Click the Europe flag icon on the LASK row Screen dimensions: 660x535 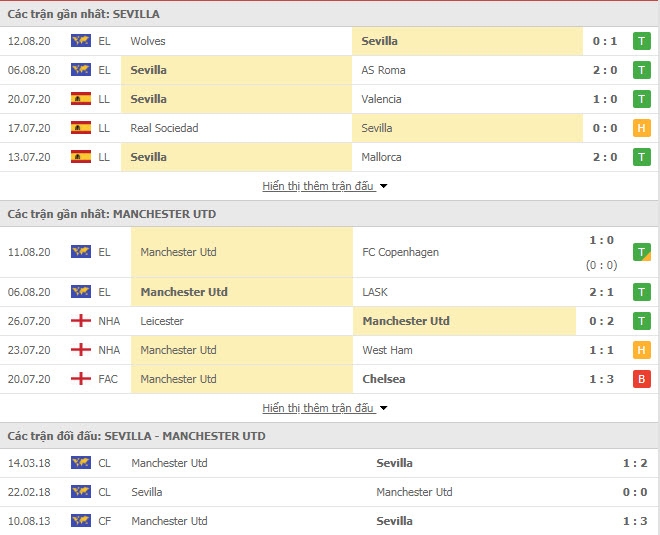pos(81,292)
